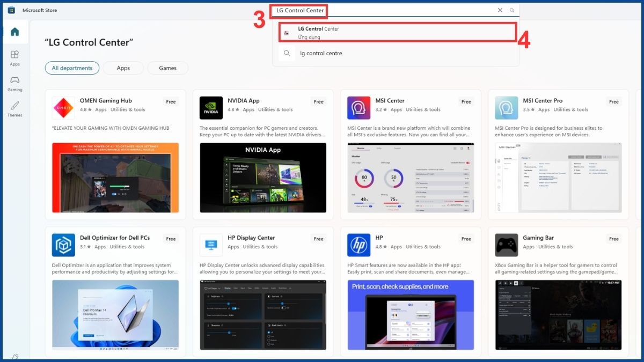Click the search icon beside lg control centre
The height and width of the screenshot is (362, 644).
(x=287, y=53)
